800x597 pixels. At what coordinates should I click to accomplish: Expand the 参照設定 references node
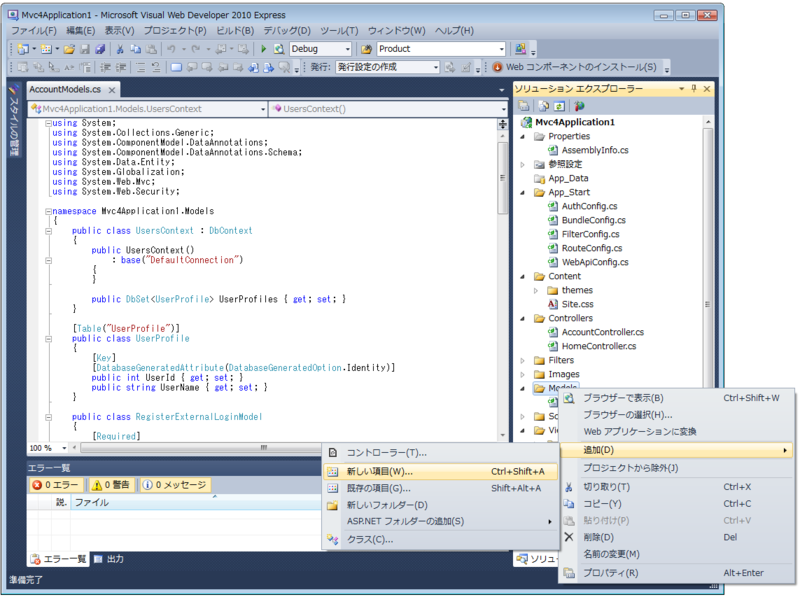(522, 165)
